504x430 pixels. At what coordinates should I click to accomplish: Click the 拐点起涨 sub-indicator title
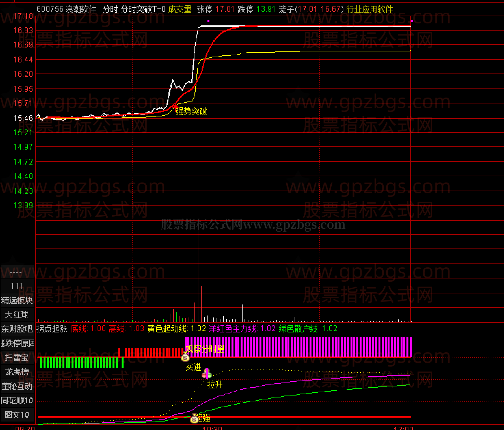pos(52,329)
